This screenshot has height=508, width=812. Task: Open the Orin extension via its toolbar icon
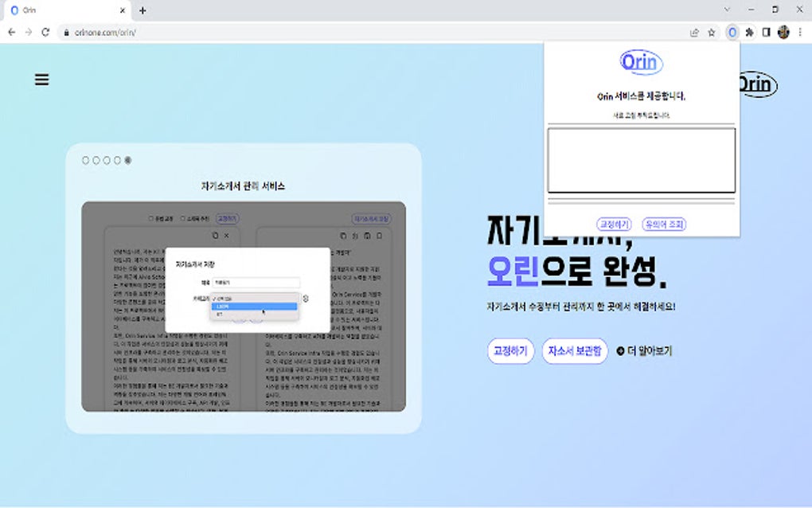(x=732, y=33)
